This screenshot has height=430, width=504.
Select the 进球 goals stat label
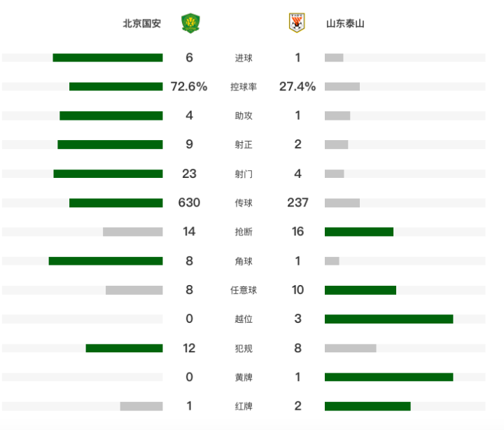click(244, 58)
